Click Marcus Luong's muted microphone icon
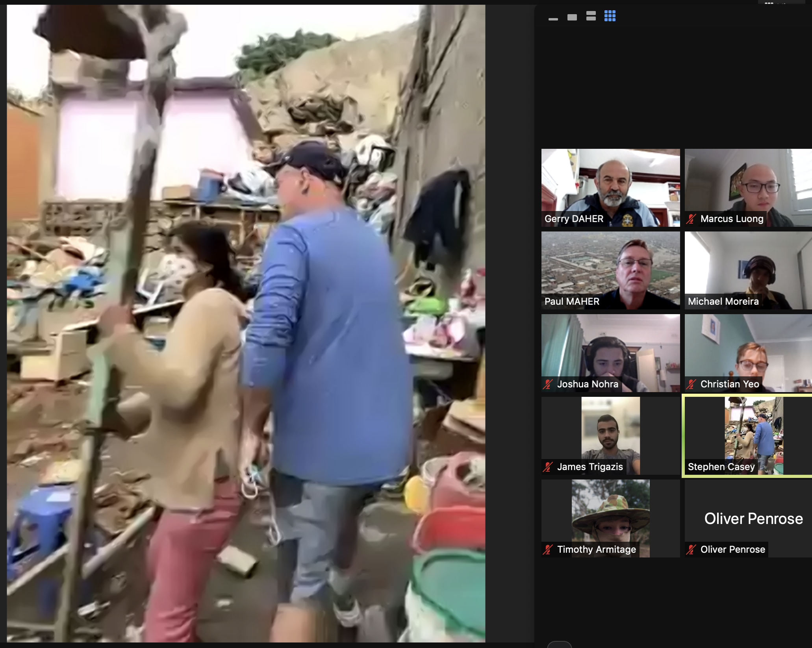The image size is (812, 648). pos(691,219)
